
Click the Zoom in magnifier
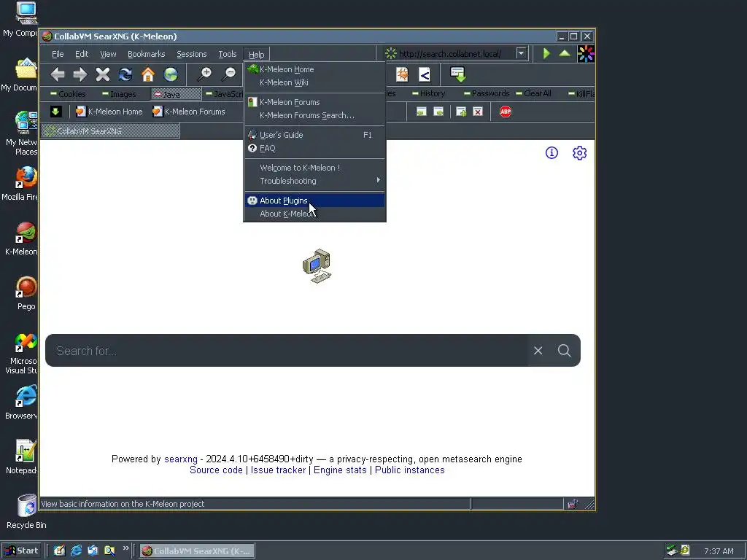pyautogui.click(x=204, y=74)
